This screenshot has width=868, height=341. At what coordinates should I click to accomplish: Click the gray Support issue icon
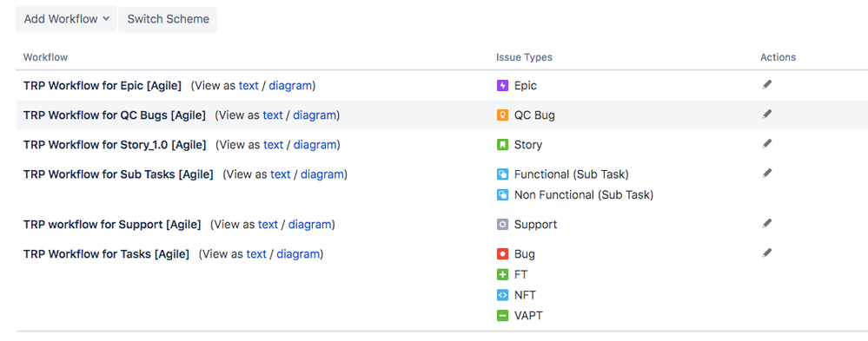(502, 225)
